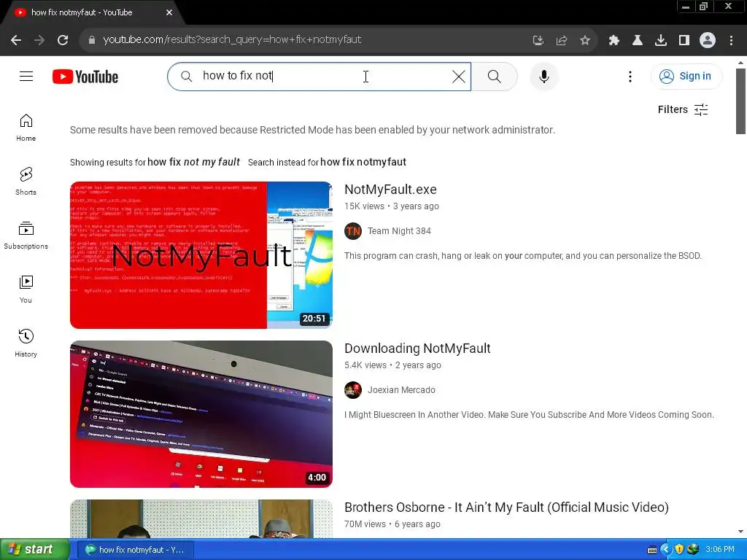Go to Home in the sidebar
747x560 pixels.
tap(26, 128)
